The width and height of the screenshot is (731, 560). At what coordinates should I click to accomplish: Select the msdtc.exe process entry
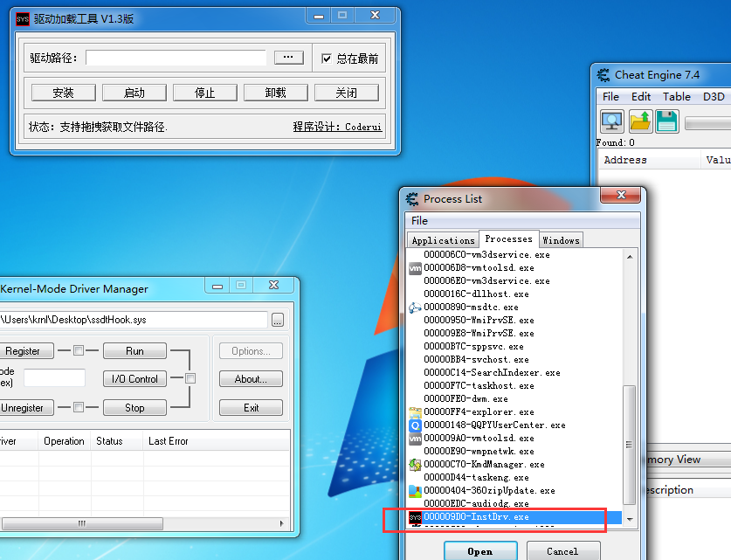[x=471, y=308]
